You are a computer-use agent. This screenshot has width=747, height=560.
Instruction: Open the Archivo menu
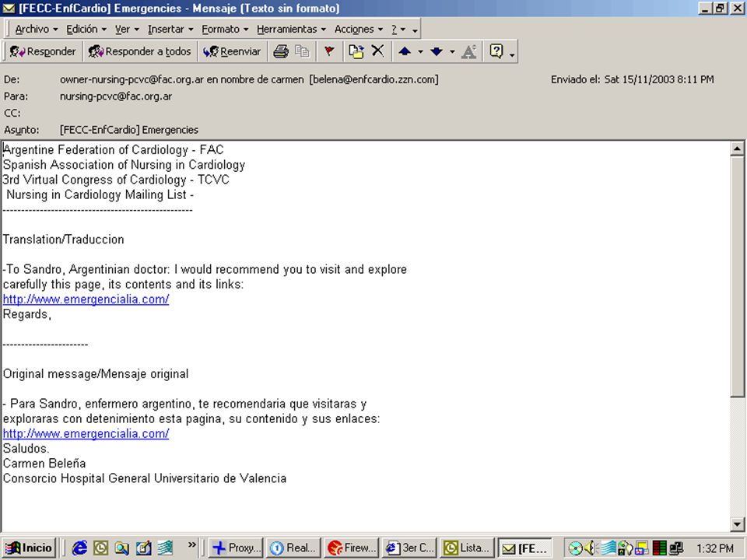(37, 29)
